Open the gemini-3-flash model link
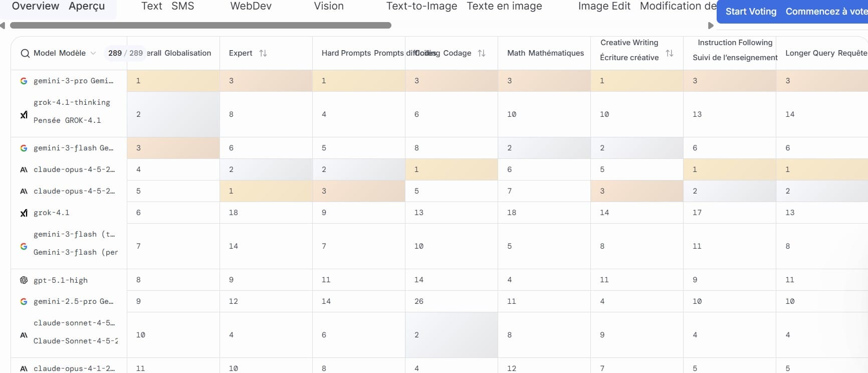Screen dimensions: 868x373 (73, 148)
